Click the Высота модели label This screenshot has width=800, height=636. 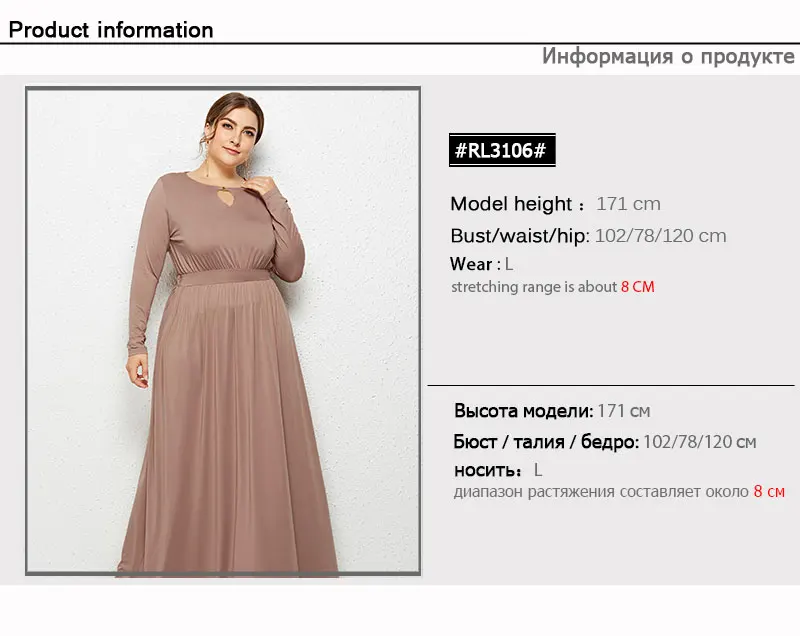pos(523,411)
